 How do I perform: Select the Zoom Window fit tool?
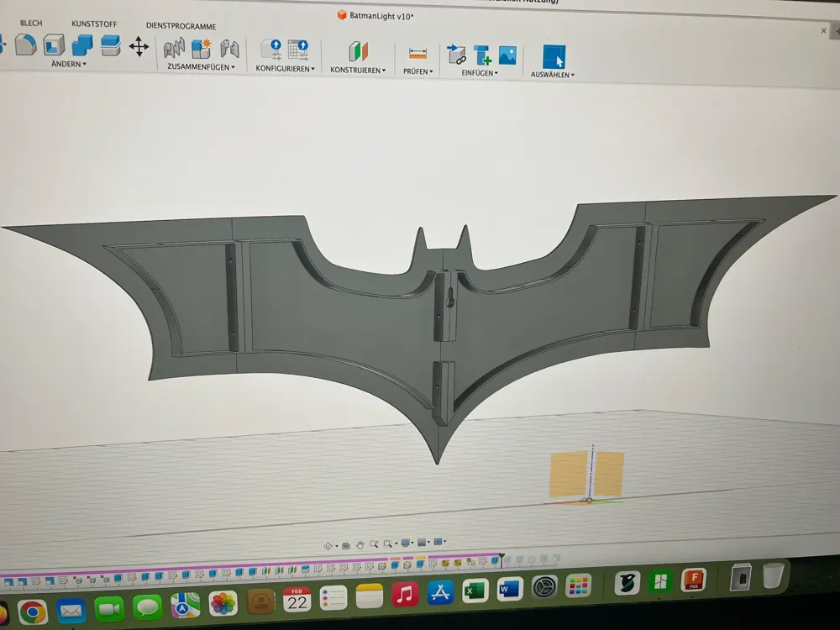387,543
